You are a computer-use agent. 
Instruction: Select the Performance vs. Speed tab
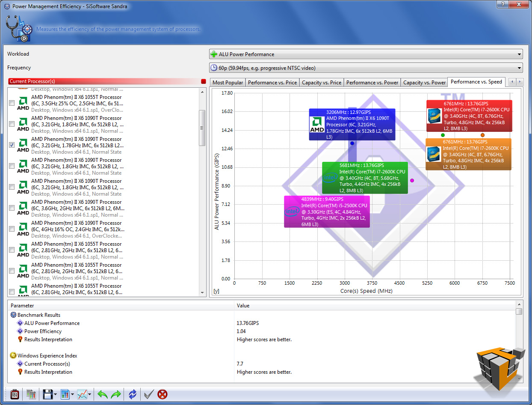pos(476,82)
